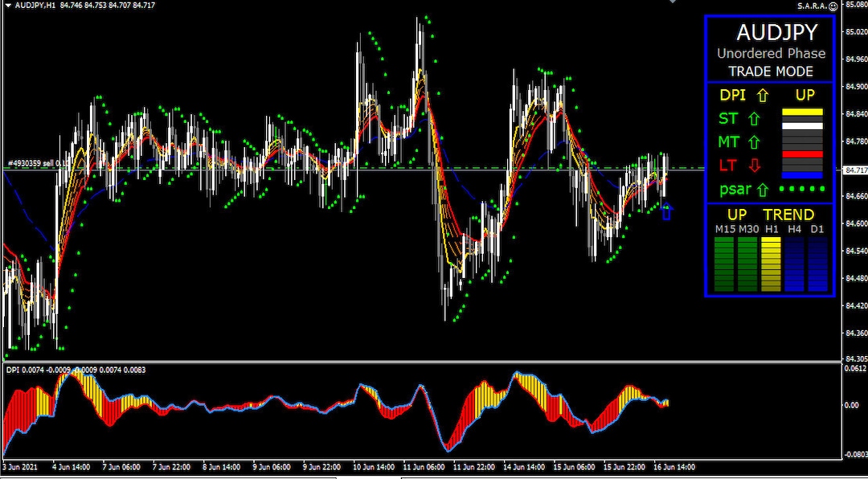868x479 pixels.
Task: Collapse the AUDJPY,H1 header triangle
Action: 6,5
